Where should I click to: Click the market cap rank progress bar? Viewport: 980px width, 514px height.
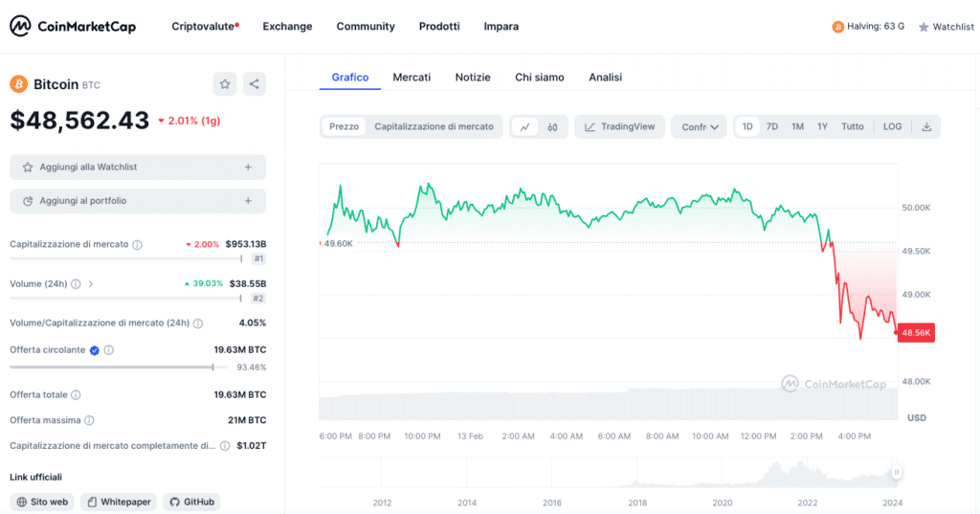pyautogui.click(x=126, y=258)
